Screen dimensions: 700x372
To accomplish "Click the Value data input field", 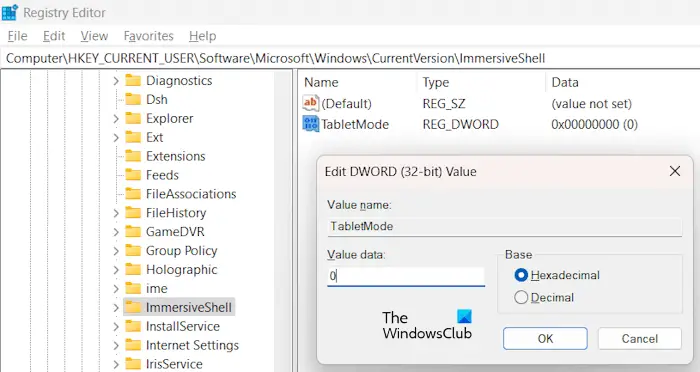I will tap(406, 276).
